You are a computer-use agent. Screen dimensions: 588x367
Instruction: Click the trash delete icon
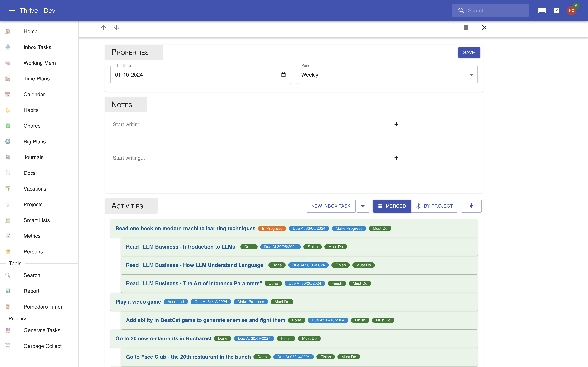466,27
